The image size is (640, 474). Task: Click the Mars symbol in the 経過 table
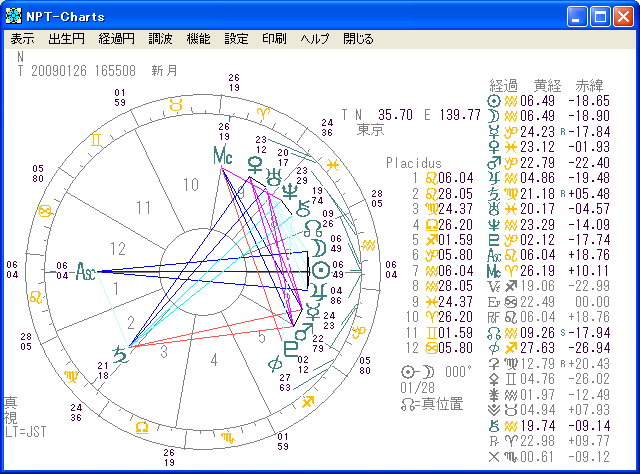pyautogui.click(x=494, y=163)
